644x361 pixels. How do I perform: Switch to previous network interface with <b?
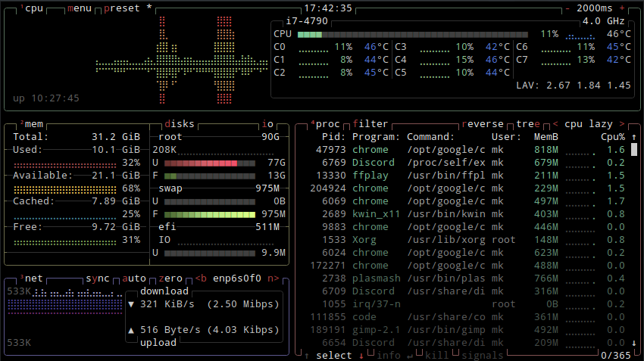point(201,279)
